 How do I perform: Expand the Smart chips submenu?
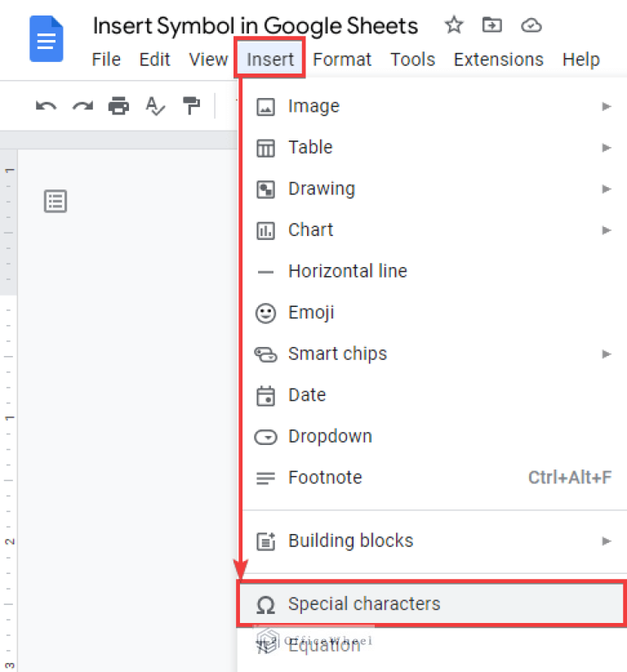[x=606, y=354]
